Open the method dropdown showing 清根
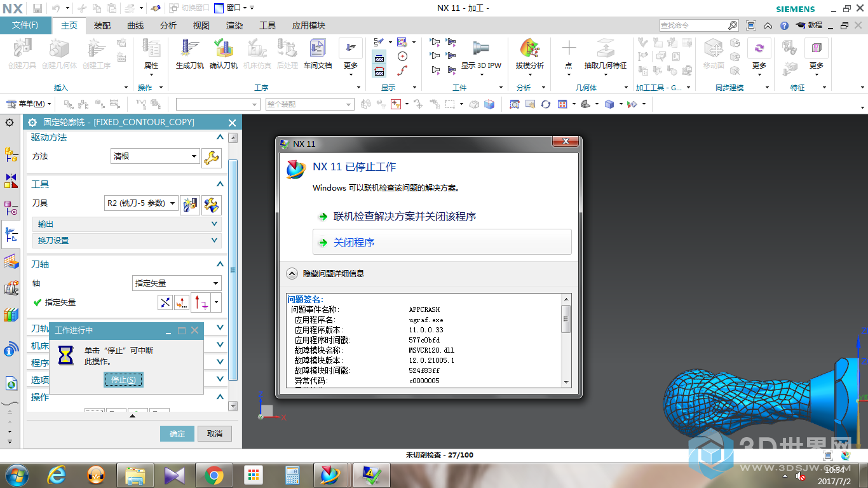Image resolution: width=868 pixels, height=488 pixels. click(156, 156)
